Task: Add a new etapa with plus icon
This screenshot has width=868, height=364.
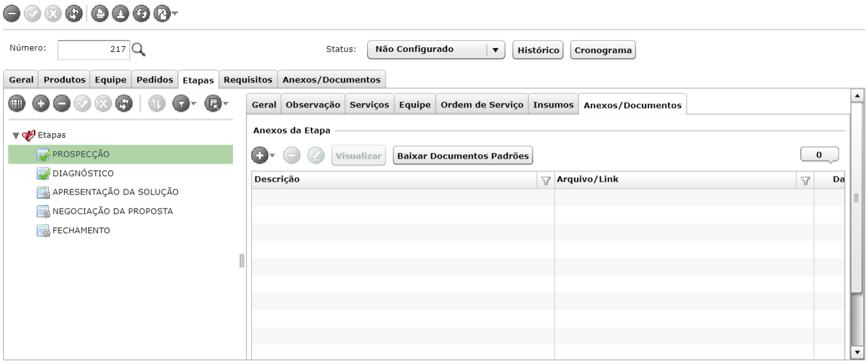Action: (40, 104)
